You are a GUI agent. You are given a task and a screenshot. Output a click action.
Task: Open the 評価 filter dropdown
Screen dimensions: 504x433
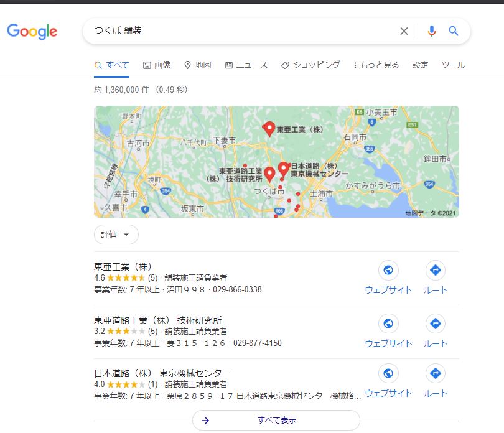click(x=116, y=235)
